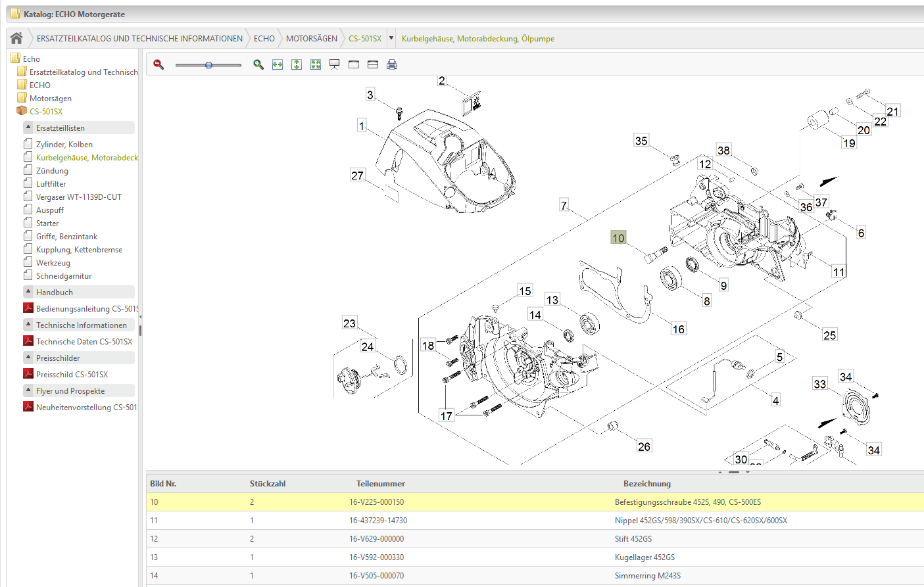
Task: Collapse the Ersatzteillisten section
Action: [x=28, y=128]
